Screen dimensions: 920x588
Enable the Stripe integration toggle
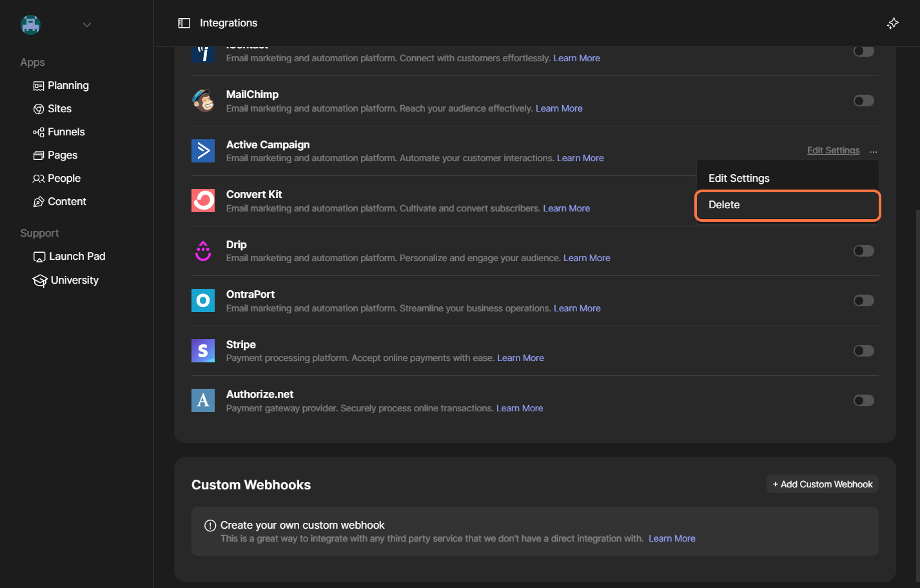864,351
